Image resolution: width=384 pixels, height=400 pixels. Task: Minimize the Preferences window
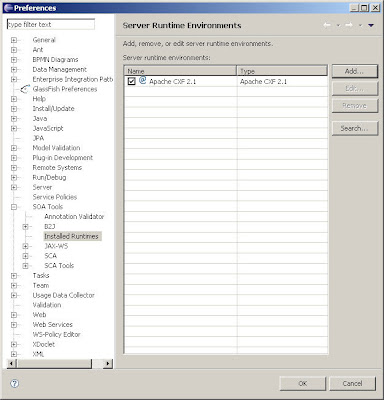point(355,8)
